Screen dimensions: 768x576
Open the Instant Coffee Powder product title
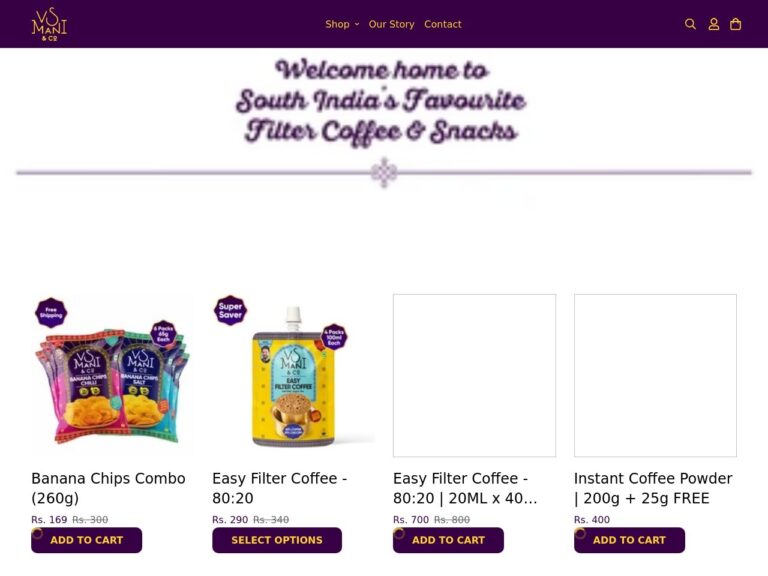[653, 488]
